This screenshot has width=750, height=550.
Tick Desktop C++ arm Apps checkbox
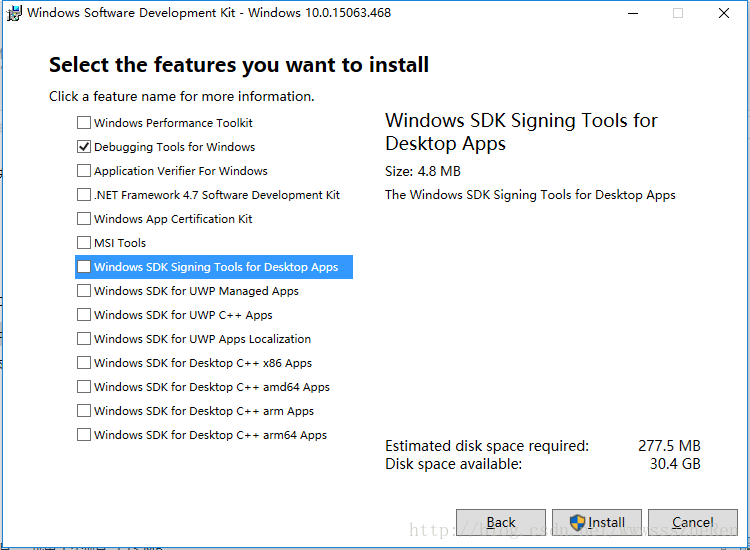84,411
